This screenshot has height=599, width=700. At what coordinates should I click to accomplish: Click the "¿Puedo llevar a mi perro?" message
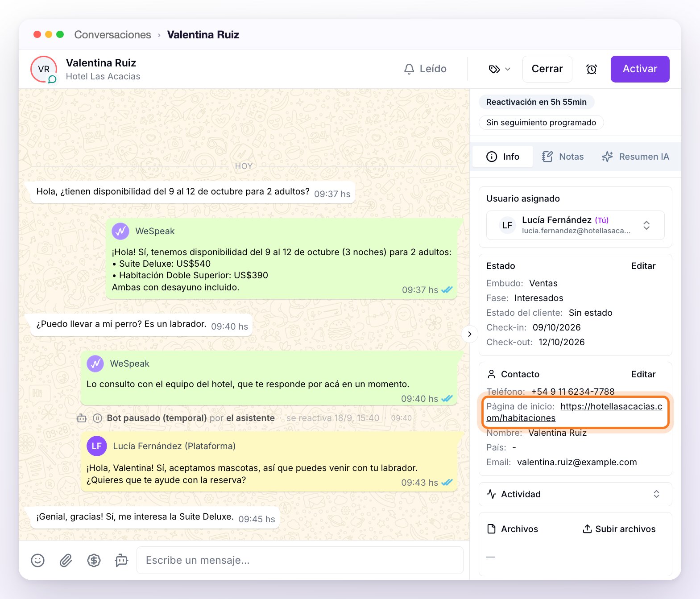pos(141,325)
